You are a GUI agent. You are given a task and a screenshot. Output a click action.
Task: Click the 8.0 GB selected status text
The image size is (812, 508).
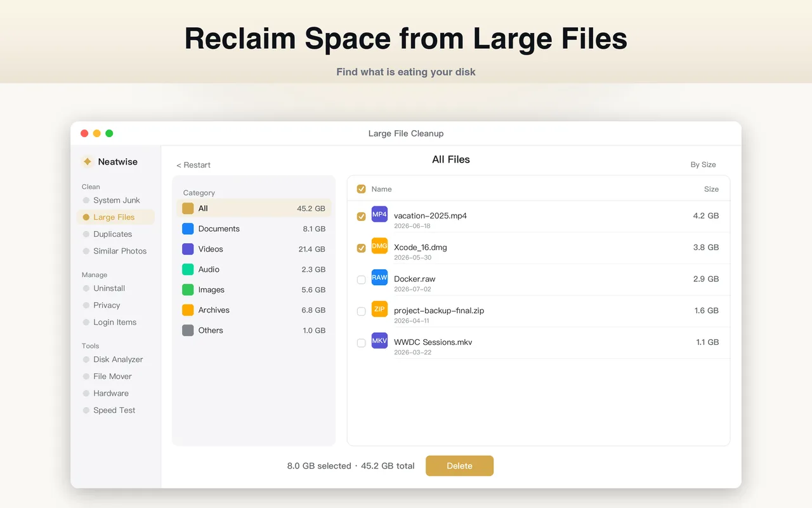point(319,466)
